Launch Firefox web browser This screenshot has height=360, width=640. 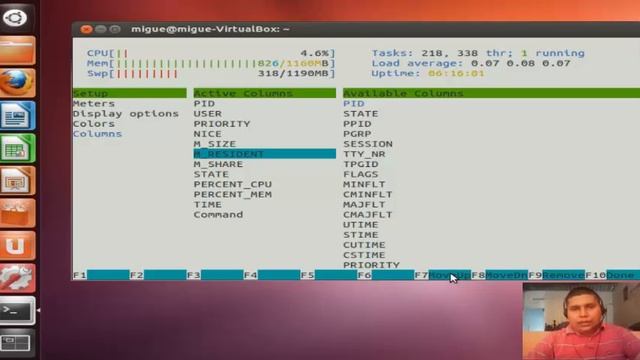coord(17,82)
